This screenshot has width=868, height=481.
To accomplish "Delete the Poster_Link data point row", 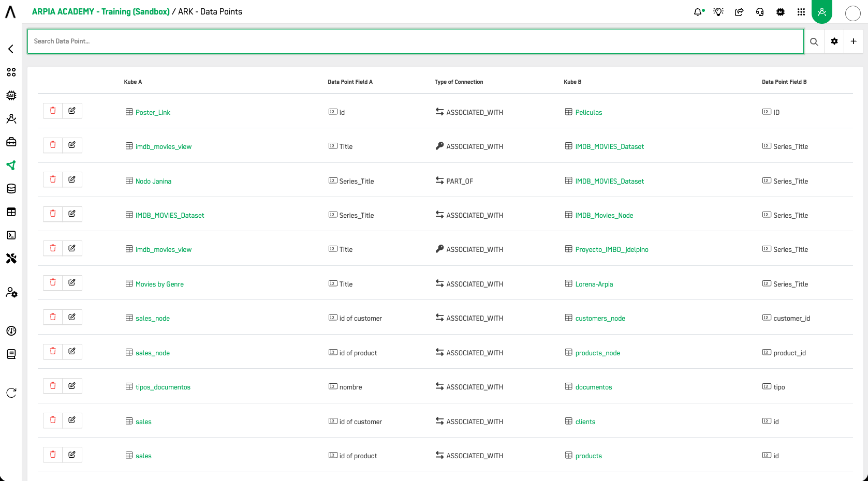I will pos(53,111).
